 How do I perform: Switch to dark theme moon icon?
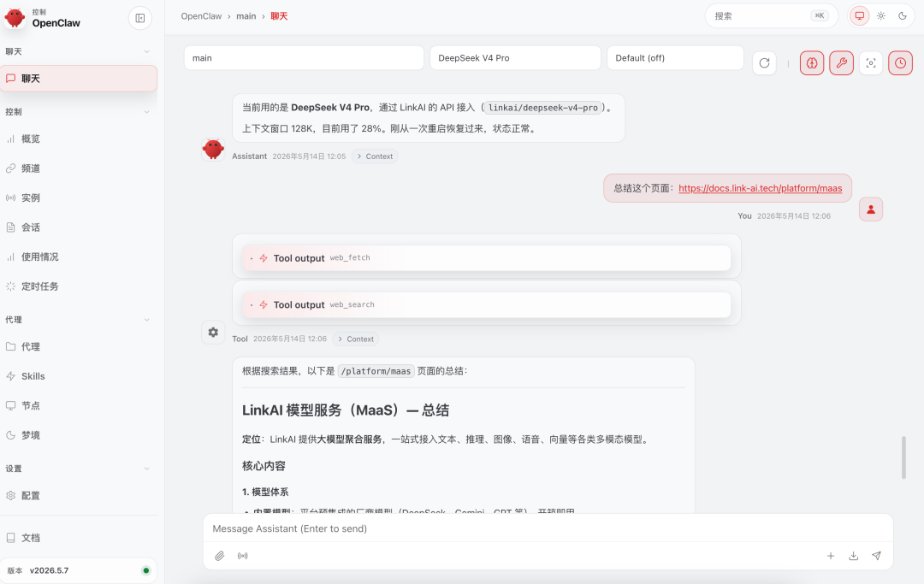pyautogui.click(x=903, y=16)
